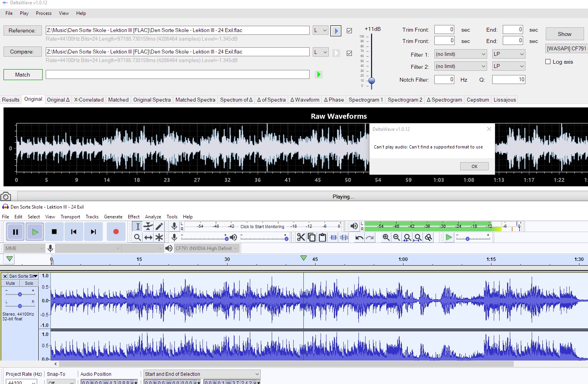Image resolution: width=588 pixels, height=384 pixels.
Task: Open the Transport menu in Audacity
Action: pyautogui.click(x=70, y=217)
